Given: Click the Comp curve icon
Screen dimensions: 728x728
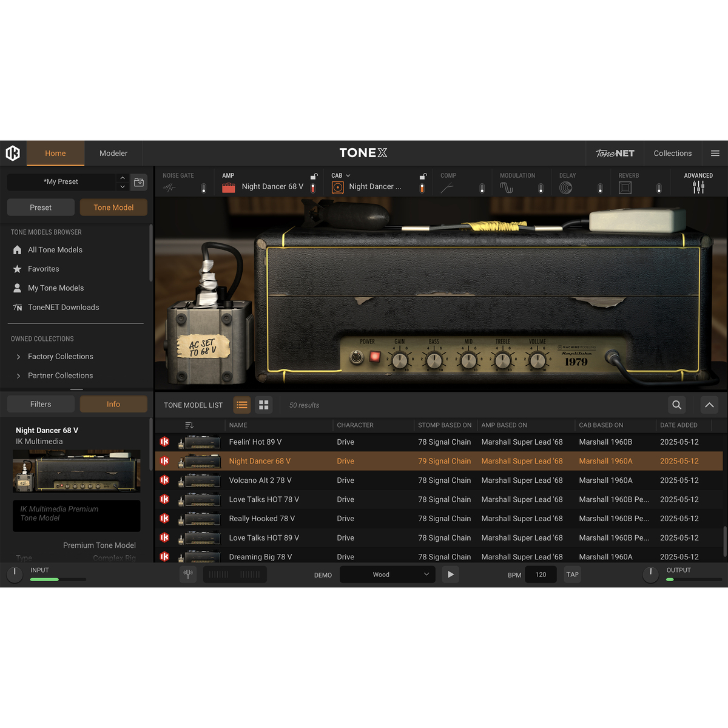Looking at the screenshot, I should 447,188.
